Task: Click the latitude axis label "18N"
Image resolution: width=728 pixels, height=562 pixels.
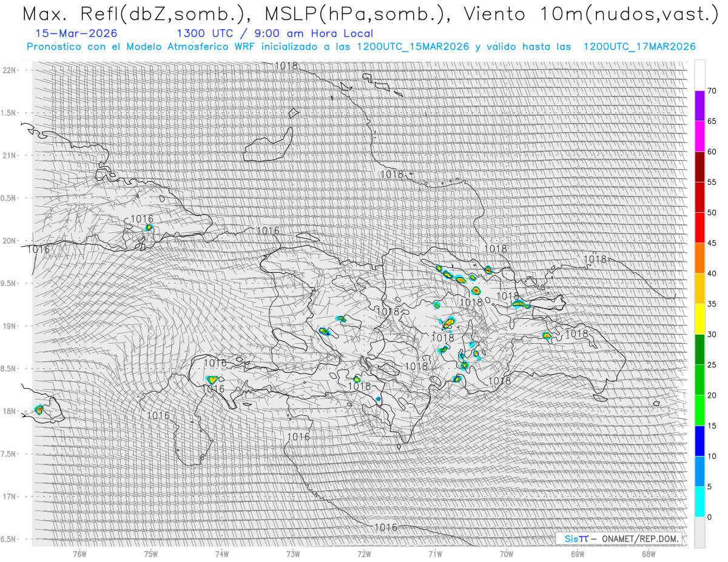Action: tap(10, 412)
